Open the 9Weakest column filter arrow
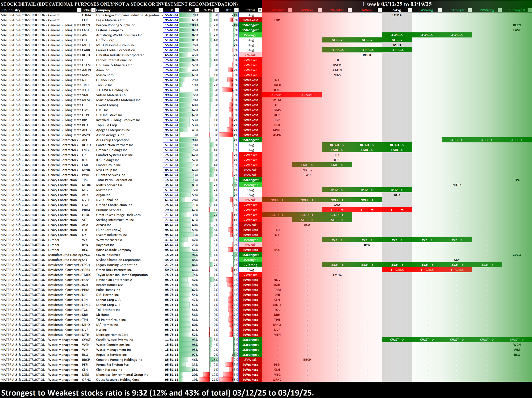The height and width of the screenshot is (398, 532). (290, 10)
